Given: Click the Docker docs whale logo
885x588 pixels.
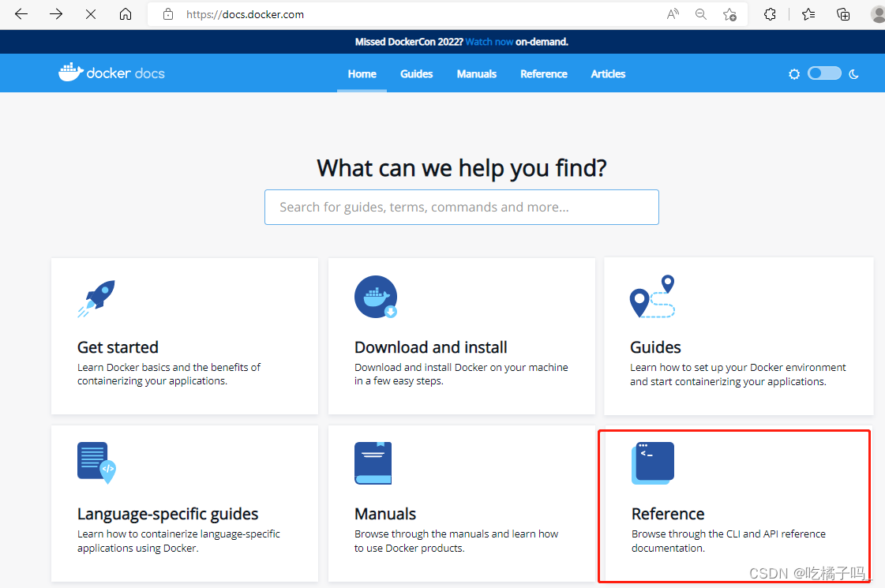Looking at the screenshot, I should (70, 72).
